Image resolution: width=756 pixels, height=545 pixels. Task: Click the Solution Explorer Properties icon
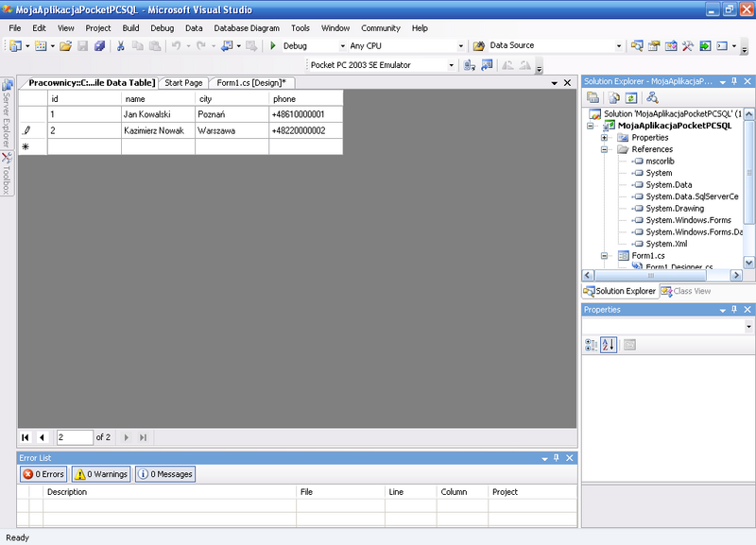coord(593,98)
